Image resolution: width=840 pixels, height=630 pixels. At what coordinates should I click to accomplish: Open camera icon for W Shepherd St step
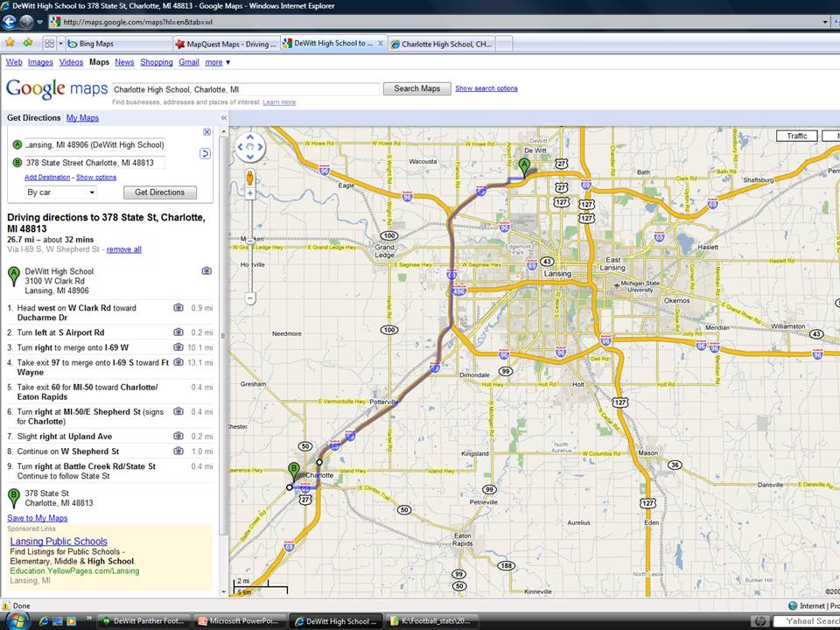click(x=178, y=451)
